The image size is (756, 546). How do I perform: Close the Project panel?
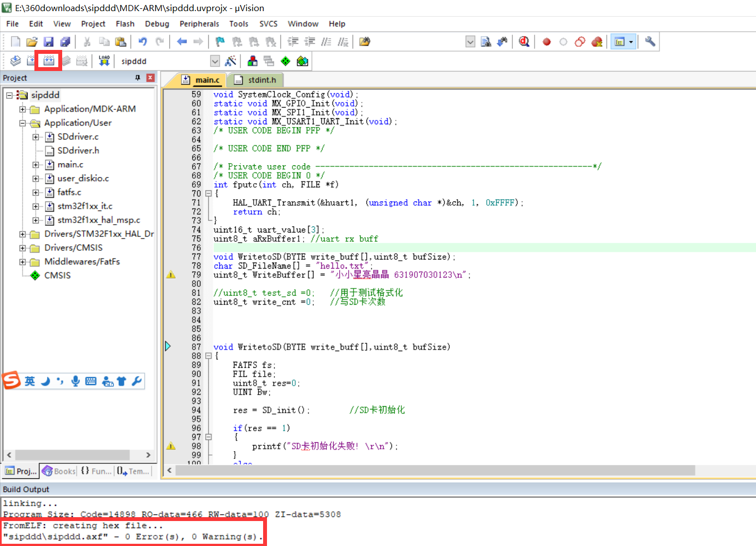click(150, 78)
